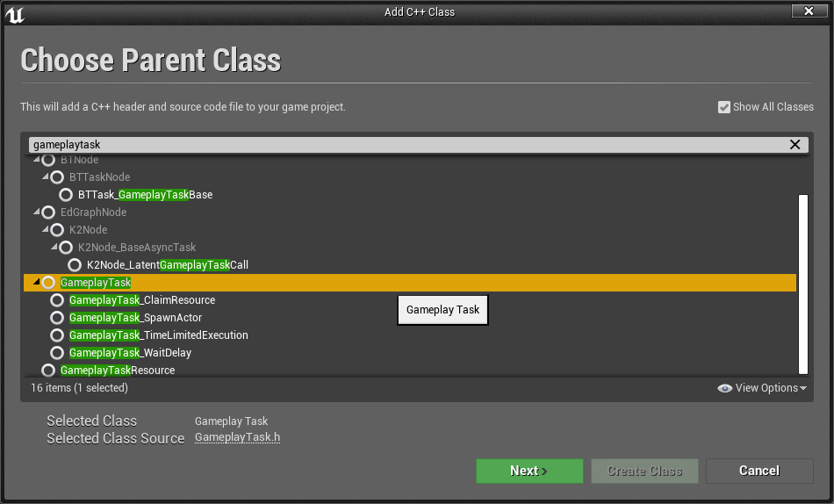This screenshot has height=504, width=834.
Task: Click the GameplayTask_TimeLimitedExecution class name
Action: point(159,335)
